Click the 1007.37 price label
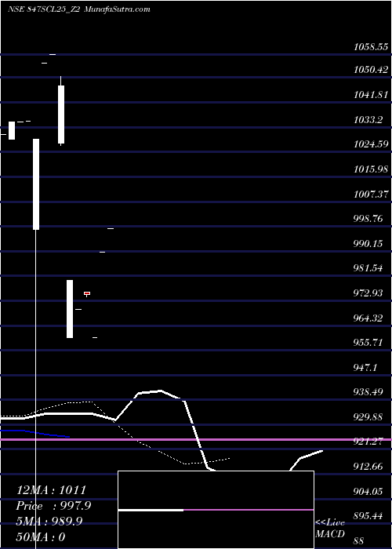 pyautogui.click(x=371, y=194)
